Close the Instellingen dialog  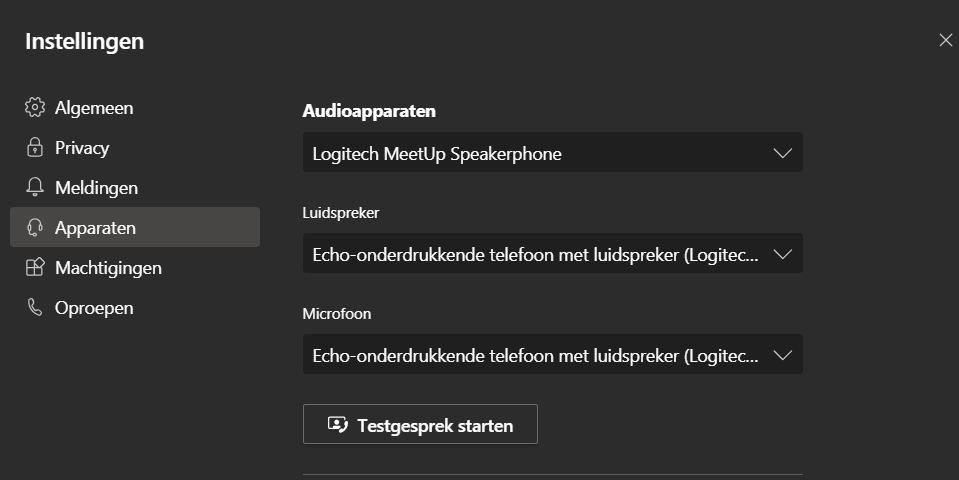pyautogui.click(x=945, y=40)
